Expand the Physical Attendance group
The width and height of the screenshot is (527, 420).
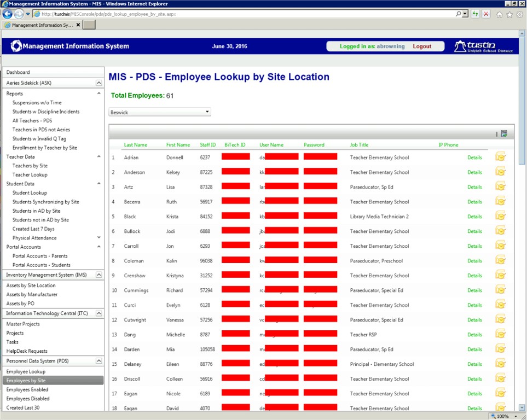99,237
